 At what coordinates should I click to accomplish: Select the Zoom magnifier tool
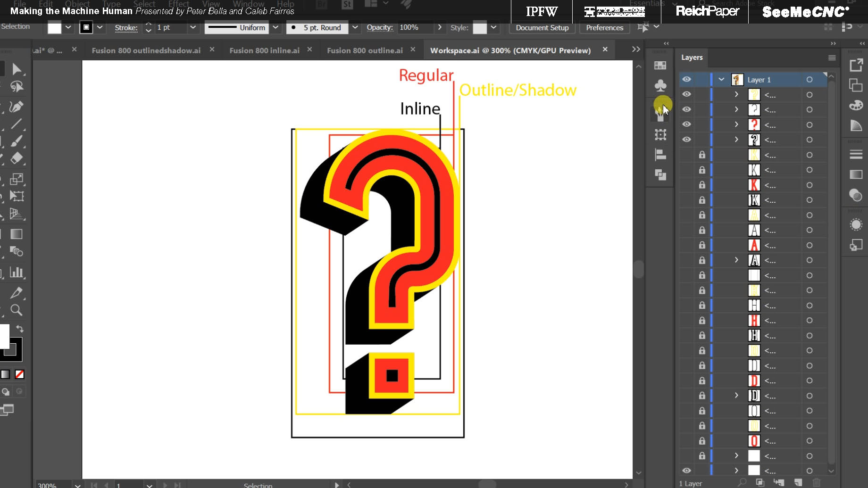click(x=17, y=310)
